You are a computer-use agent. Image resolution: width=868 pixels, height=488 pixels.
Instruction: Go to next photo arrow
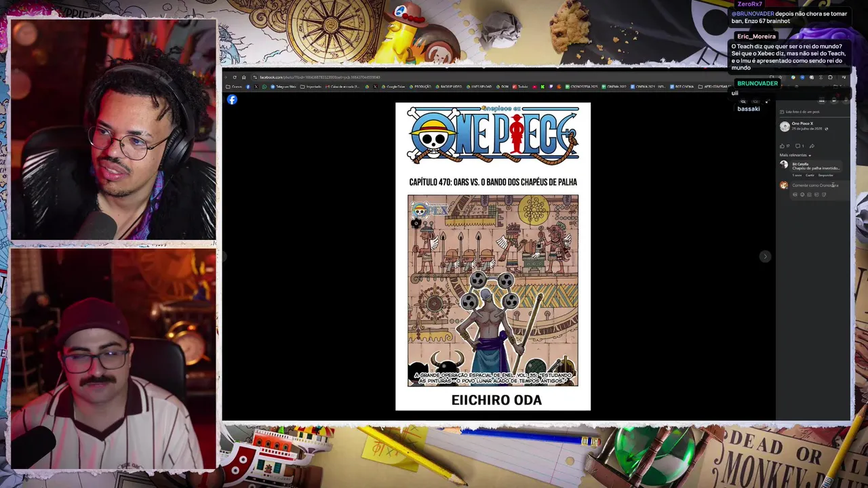(x=765, y=256)
